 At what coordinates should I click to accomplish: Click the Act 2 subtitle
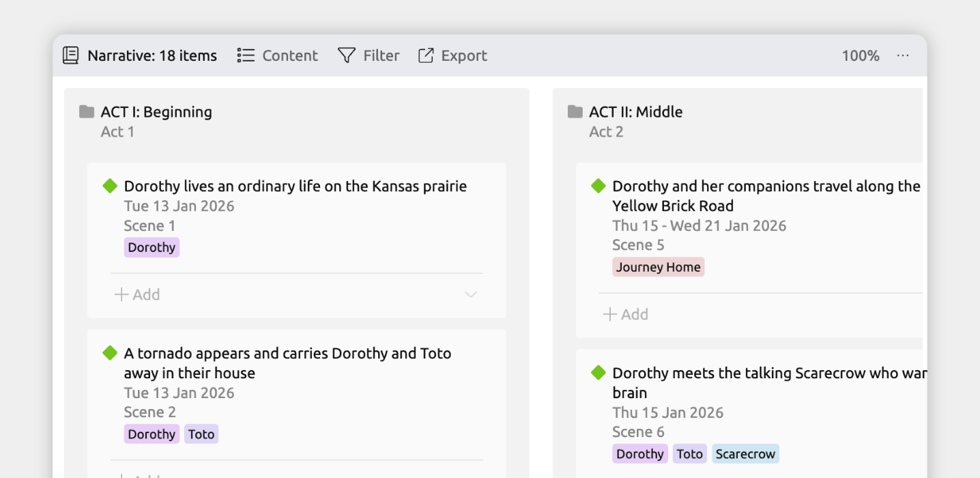coord(607,132)
